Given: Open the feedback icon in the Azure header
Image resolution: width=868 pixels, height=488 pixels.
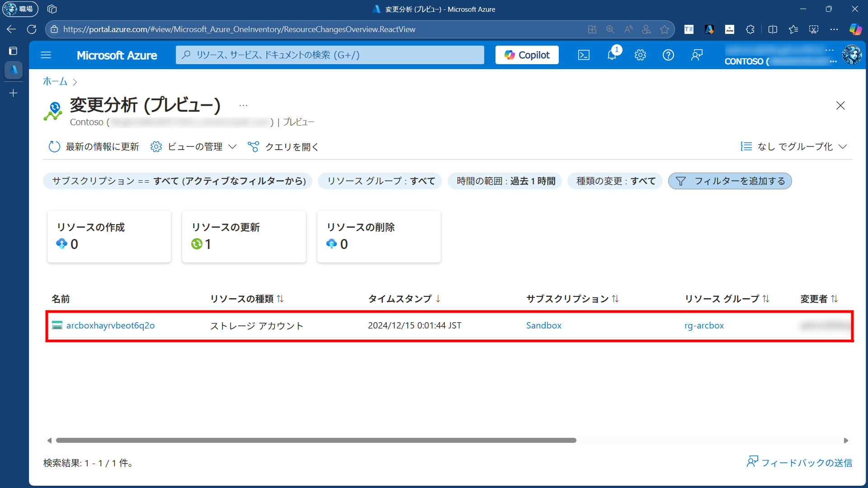Looking at the screenshot, I should pos(697,55).
